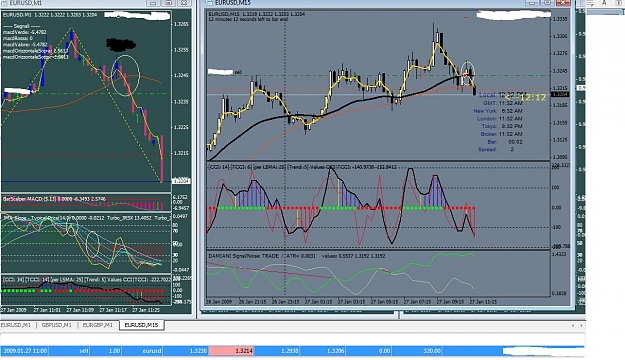Switch to the EURUSD,M1 chart tab
The height and width of the screenshot is (360, 625).
pyautogui.click(x=16, y=325)
